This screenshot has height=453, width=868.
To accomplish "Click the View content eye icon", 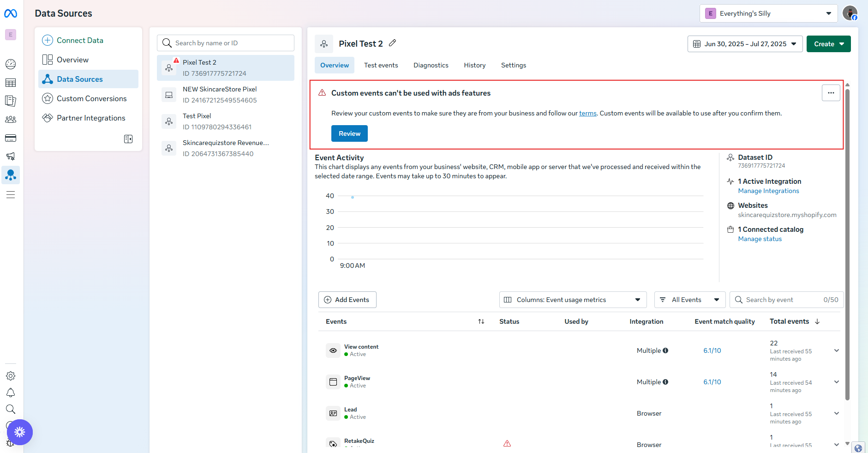I will click(x=333, y=350).
